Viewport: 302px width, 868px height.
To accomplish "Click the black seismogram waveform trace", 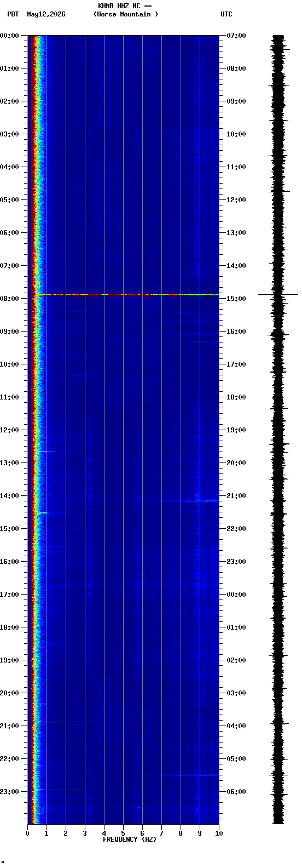I will 278,430.
